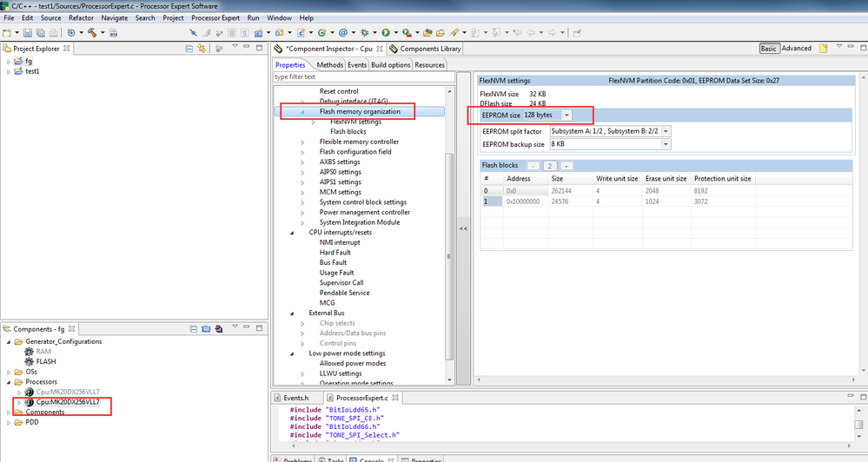Image resolution: width=868 pixels, height=462 pixels.
Task: Click the minus button for Flash blocks
Action: [533, 166]
